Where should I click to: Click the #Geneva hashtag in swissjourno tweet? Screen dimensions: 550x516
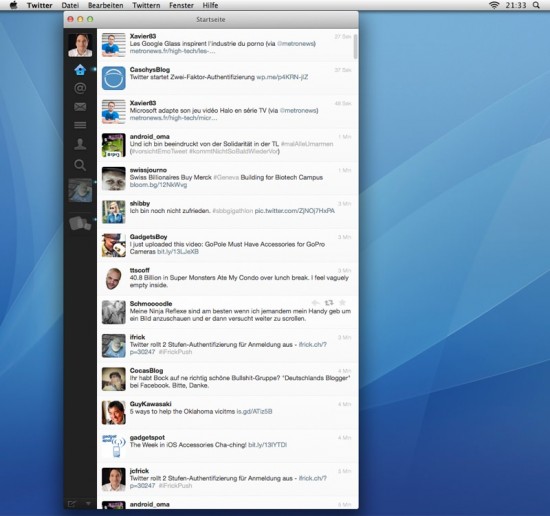[226, 177]
